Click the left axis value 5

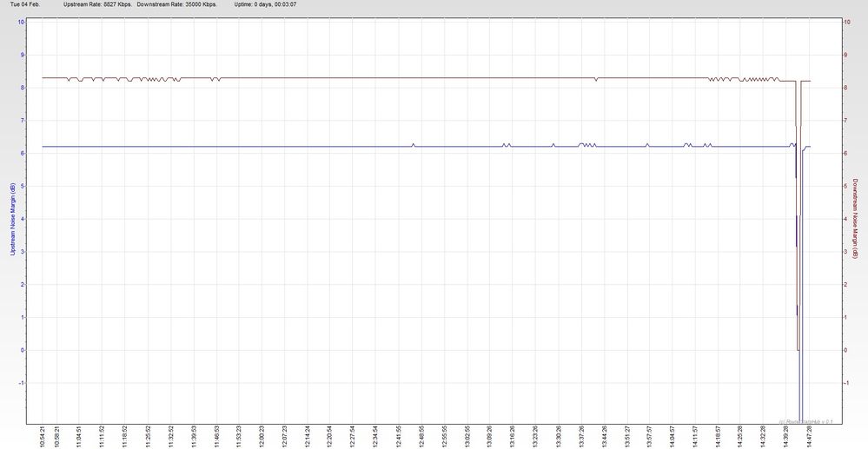pos(23,186)
